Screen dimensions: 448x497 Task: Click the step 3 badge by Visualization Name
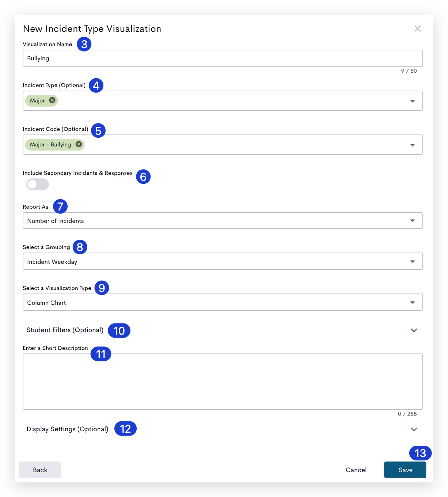coord(84,44)
